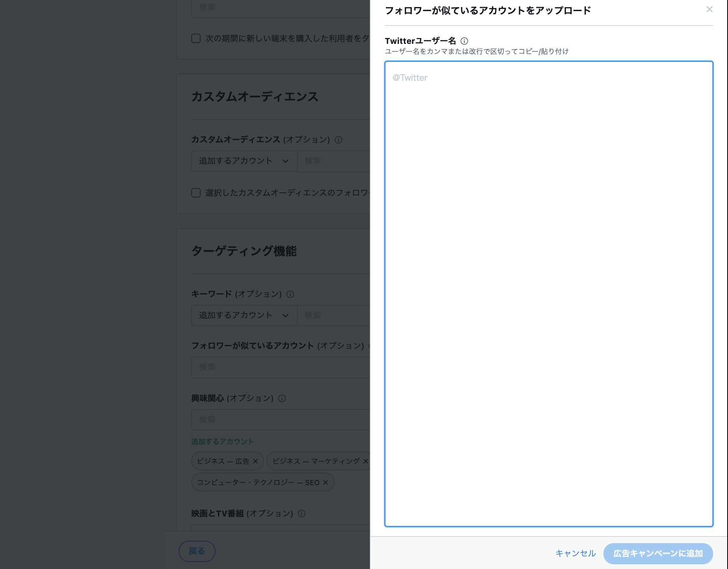Click the フォロワーが似ているアカウント search field
Viewport: 728px width, 569px height.
[x=280, y=367]
